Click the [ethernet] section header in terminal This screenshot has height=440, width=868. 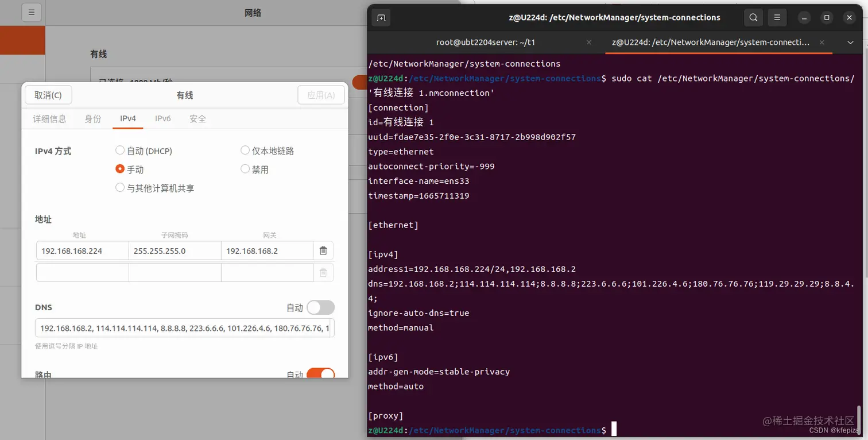(x=393, y=225)
